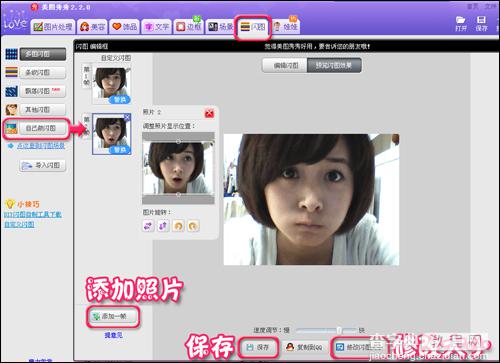The image size is (500, 363).
Task: Click the red app icon in title bar
Action: click(34, 6)
